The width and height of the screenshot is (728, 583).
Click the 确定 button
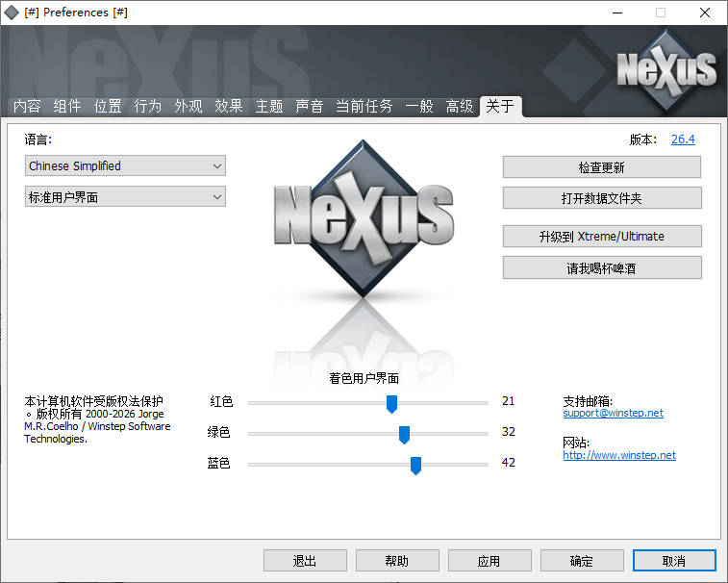[x=582, y=561]
